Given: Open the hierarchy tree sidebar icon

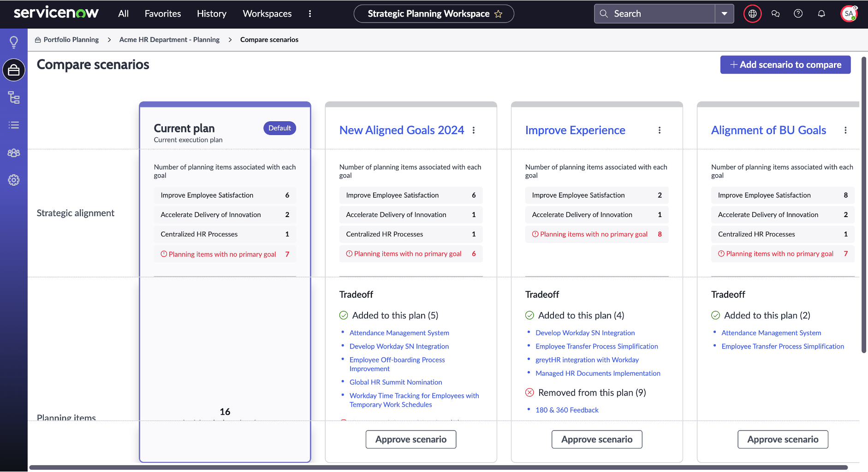Looking at the screenshot, I should pyautogui.click(x=14, y=97).
